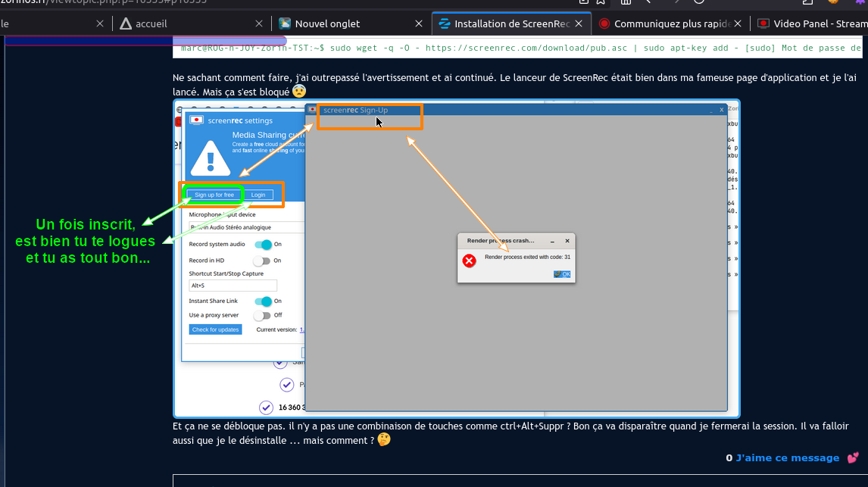The image size is (868, 487).
Task: Click the pink hearts icon beside like link
Action: click(x=853, y=457)
